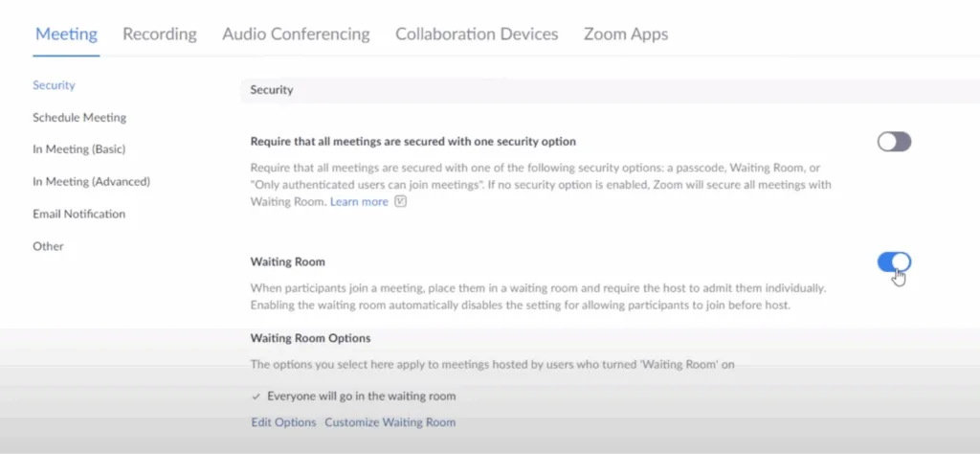980x454 pixels.
Task: Open the Audio Conferencing tab
Action: (x=296, y=34)
